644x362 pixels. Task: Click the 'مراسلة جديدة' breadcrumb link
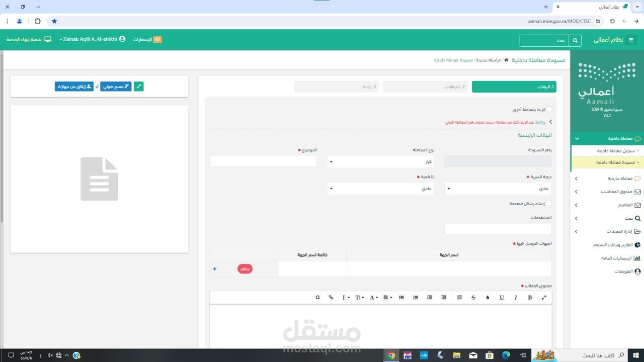click(488, 60)
